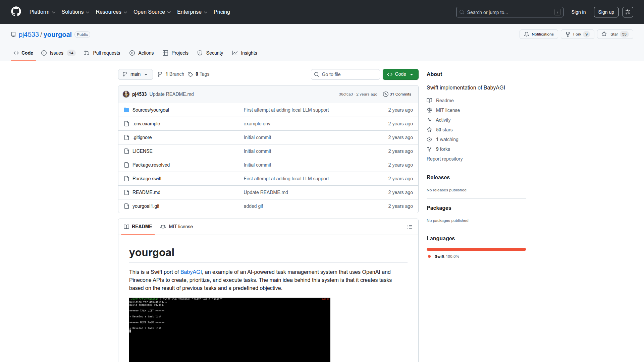Click the Fork repository button

(x=577, y=34)
